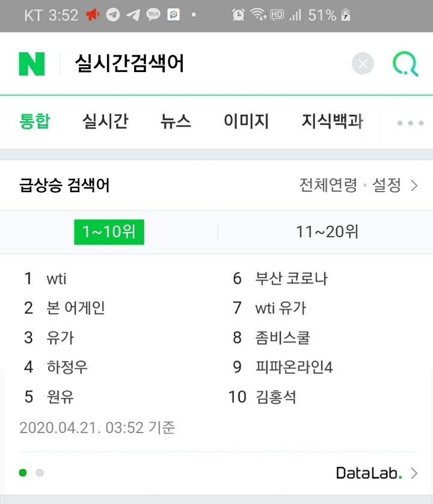The image size is (433, 504).
Task: Switch to the 지식백과 tab
Action: [x=333, y=121]
